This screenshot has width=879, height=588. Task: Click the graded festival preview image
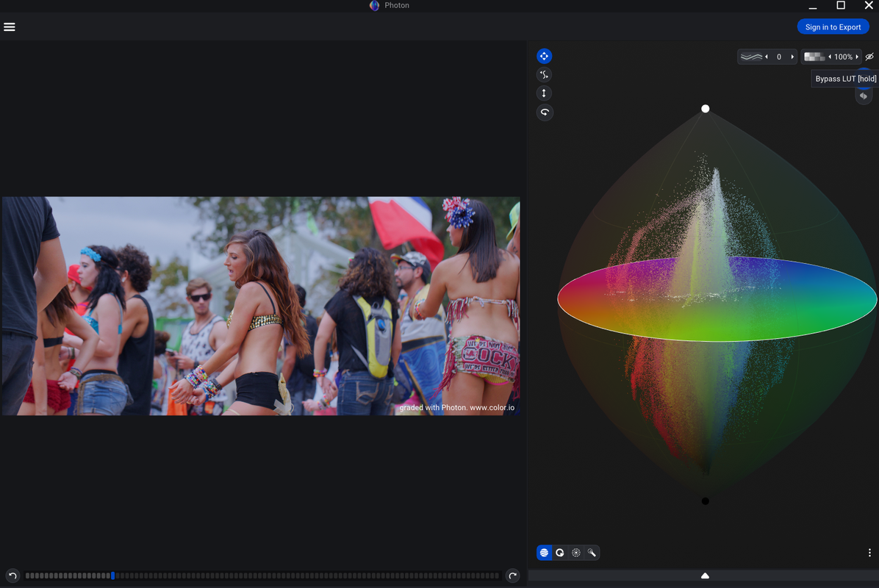261,306
